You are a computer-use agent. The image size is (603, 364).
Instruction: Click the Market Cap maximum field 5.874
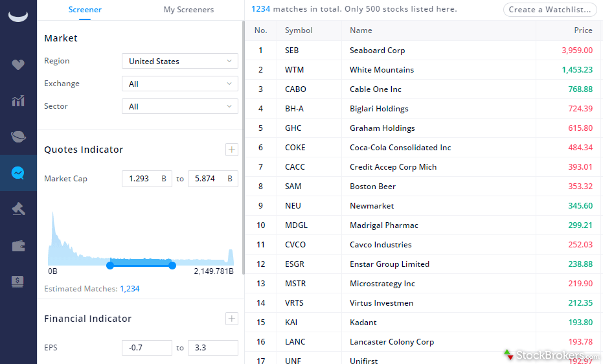pyautogui.click(x=212, y=179)
